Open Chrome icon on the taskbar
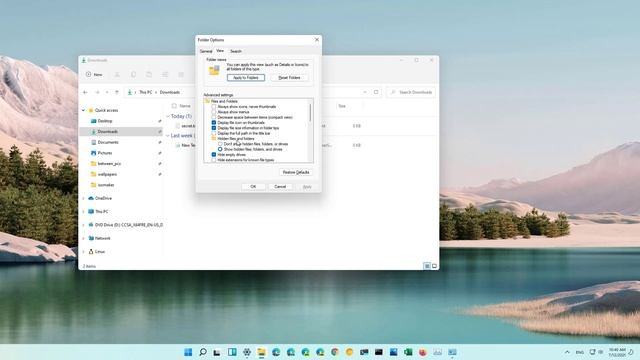 click(x=335, y=352)
